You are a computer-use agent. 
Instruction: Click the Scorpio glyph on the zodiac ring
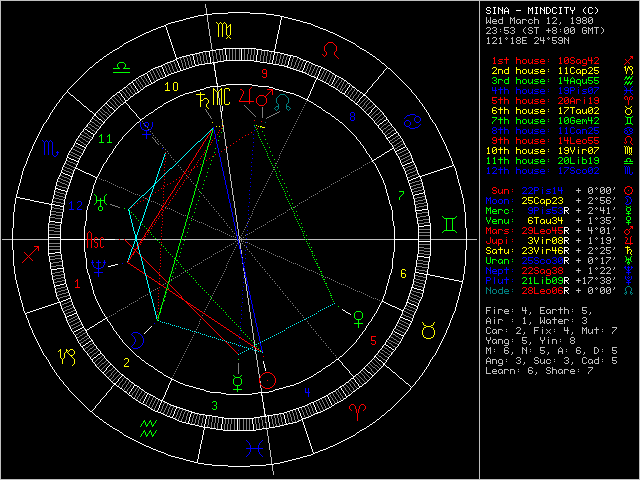pyautogui.click(x=51, y=149)
